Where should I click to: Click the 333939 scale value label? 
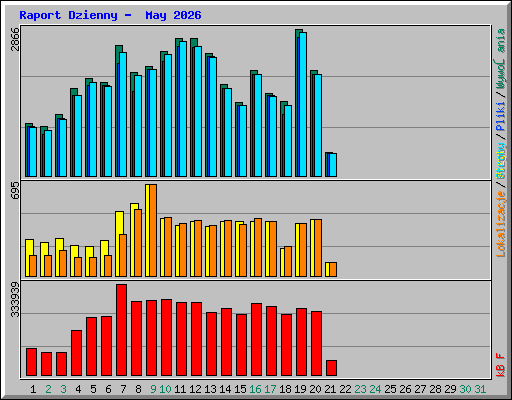click(15, 299)
